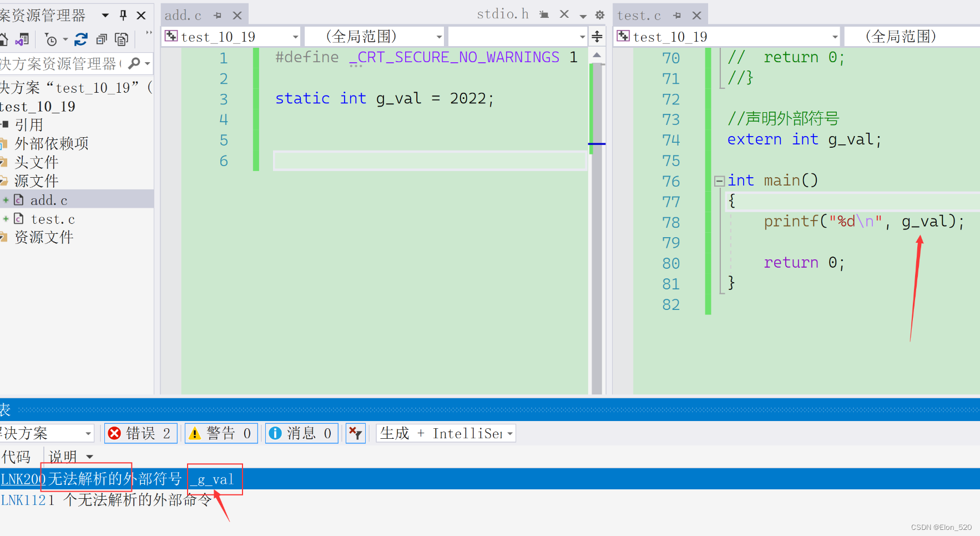Click the gear icon beside the document tabs

point(600,15)
